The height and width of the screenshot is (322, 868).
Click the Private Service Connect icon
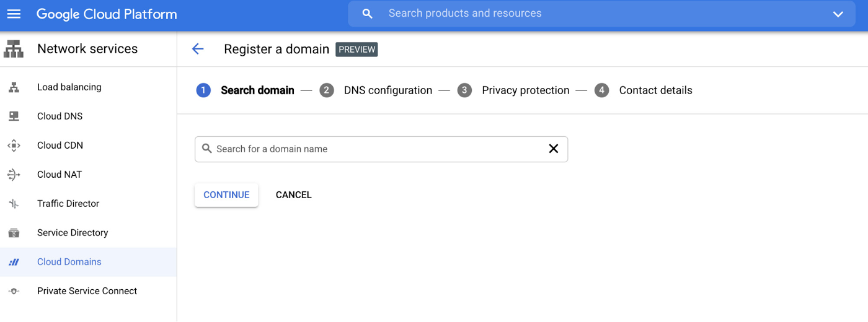[14, 291]
